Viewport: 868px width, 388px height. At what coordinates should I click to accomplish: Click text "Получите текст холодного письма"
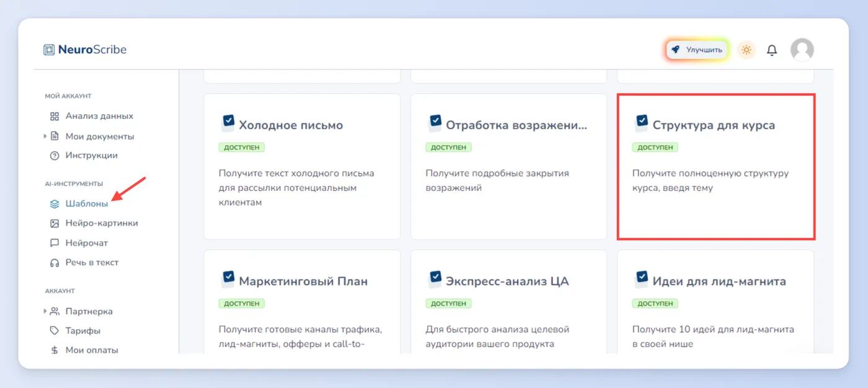point(296,174)
